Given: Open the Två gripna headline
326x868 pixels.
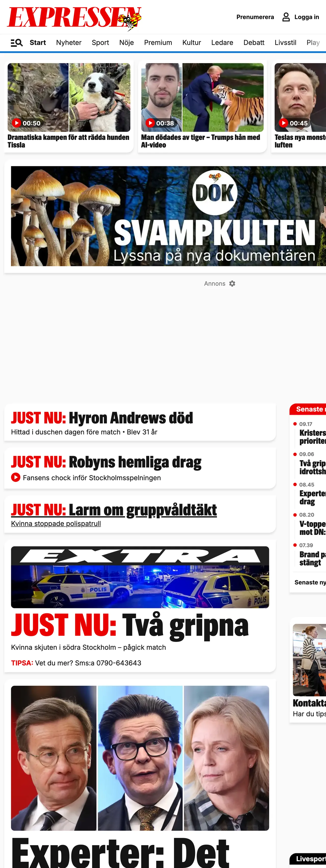Looking at the screenshot, I should (130, 625).
